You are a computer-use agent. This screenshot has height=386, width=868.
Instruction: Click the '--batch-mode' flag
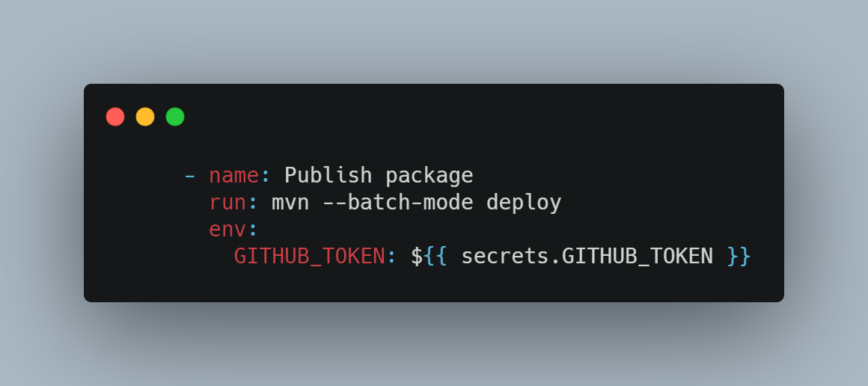click(x=398, y=203)
